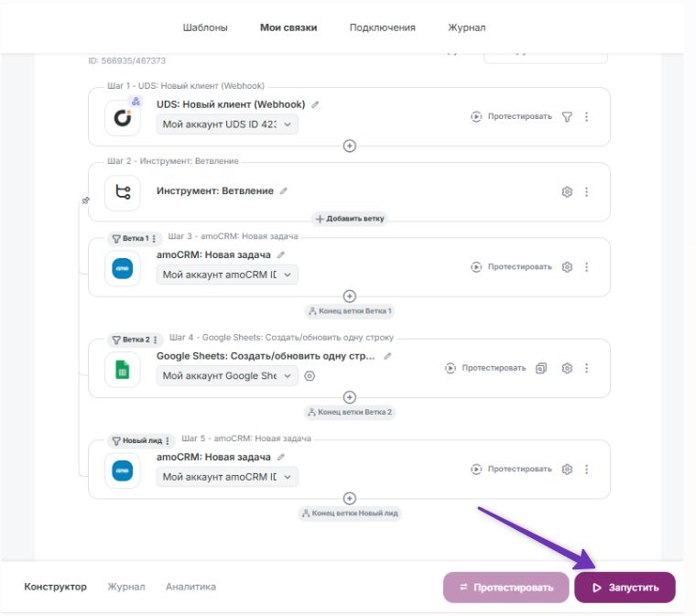Click round icon beside Google Sheets account dropdown
The height and width of the screenshot is (616, 696).
pos(310,375)
